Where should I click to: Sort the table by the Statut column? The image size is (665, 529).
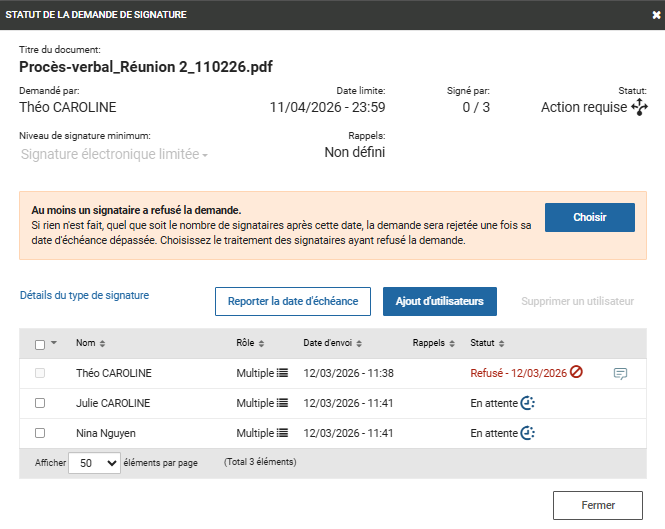pos(488,343)
